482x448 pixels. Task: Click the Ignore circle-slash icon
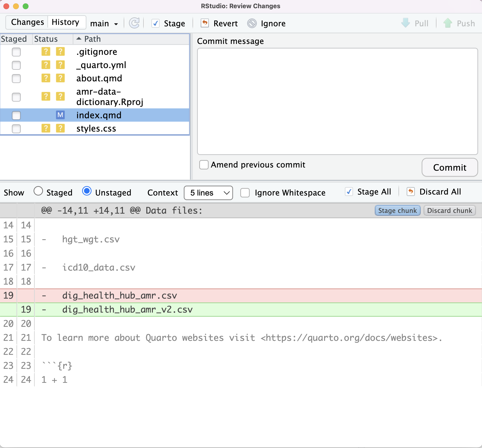(x=252, y=23)
